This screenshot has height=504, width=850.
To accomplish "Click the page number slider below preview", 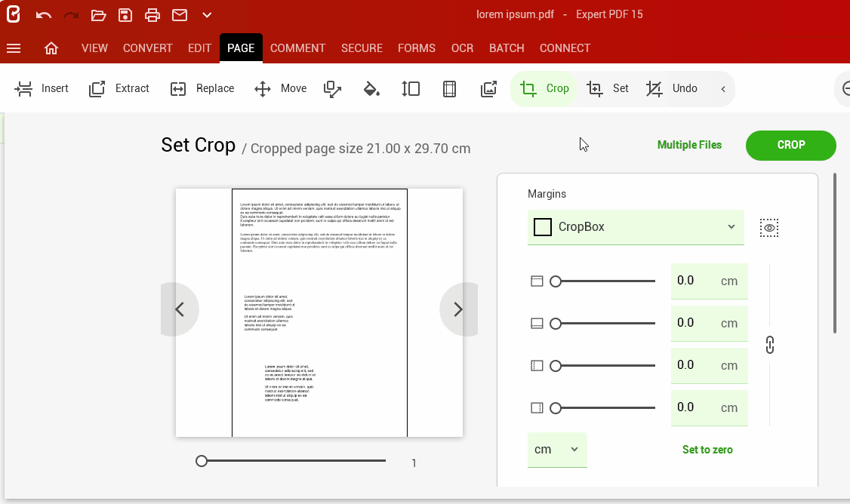I will 291,461.
